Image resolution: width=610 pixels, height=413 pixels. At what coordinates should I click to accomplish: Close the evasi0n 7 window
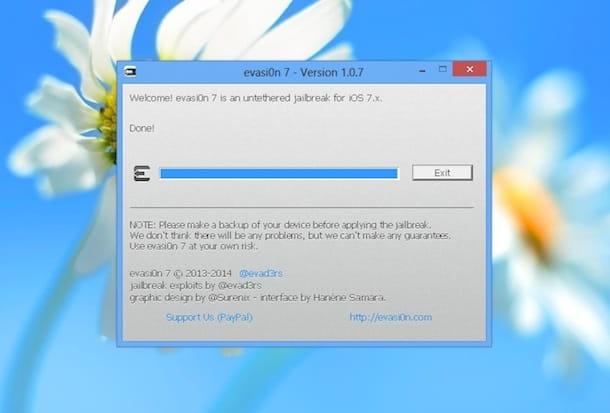click(x=470, y=69)
